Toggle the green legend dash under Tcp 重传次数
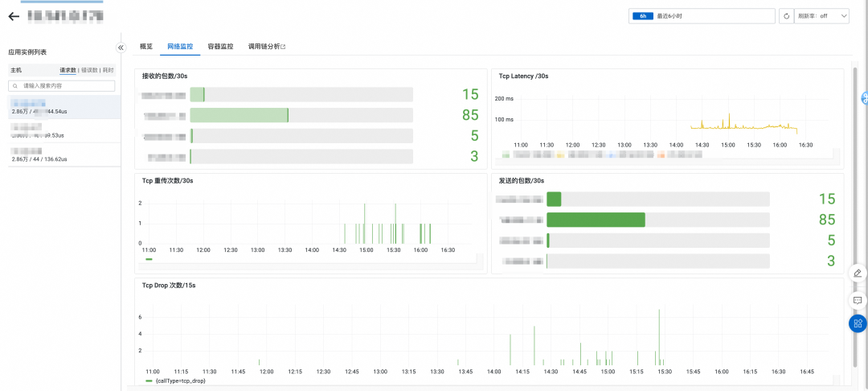This screenshot has width=868, height=391. [x=149, y=259]
